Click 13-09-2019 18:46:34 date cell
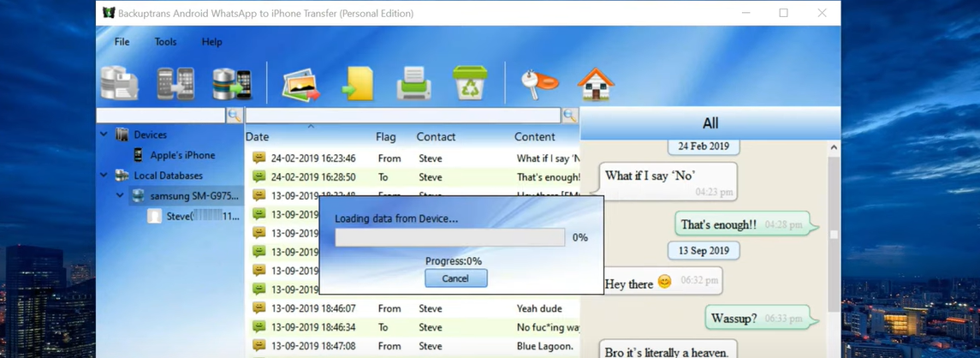This screenshot has height=358, width=980. (313, 327)
